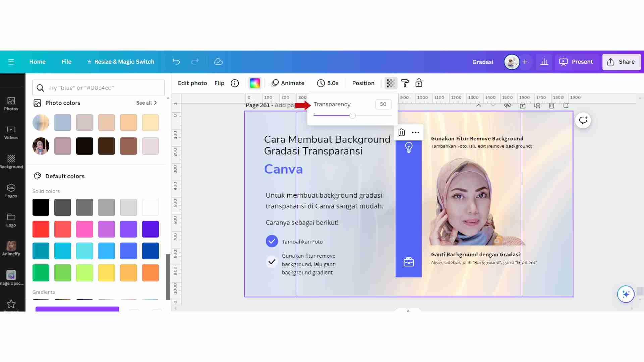Select the black solid color swatch

pos(41,207)
